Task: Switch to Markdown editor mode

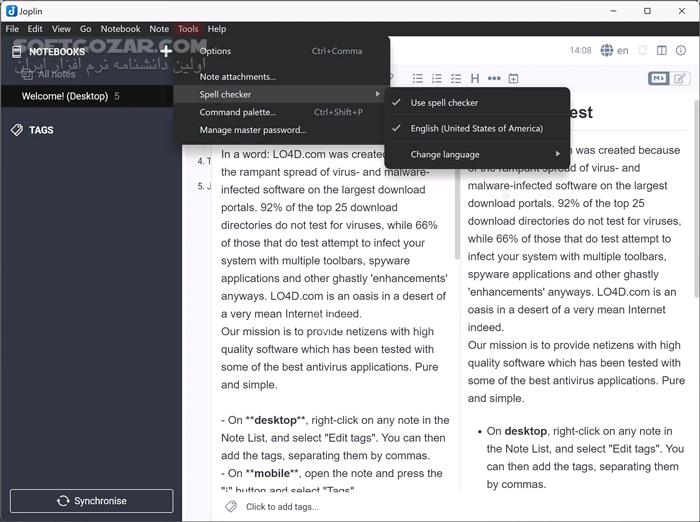Action: (x=659, y=79)
